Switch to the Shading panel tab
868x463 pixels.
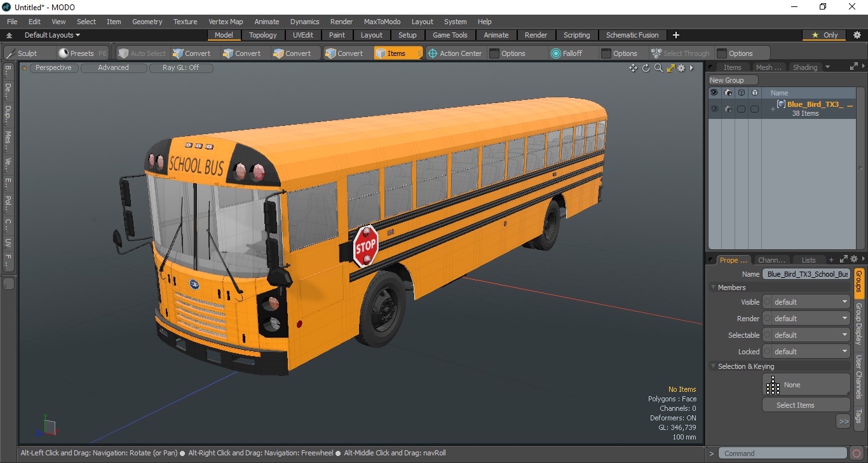(804, 67)
